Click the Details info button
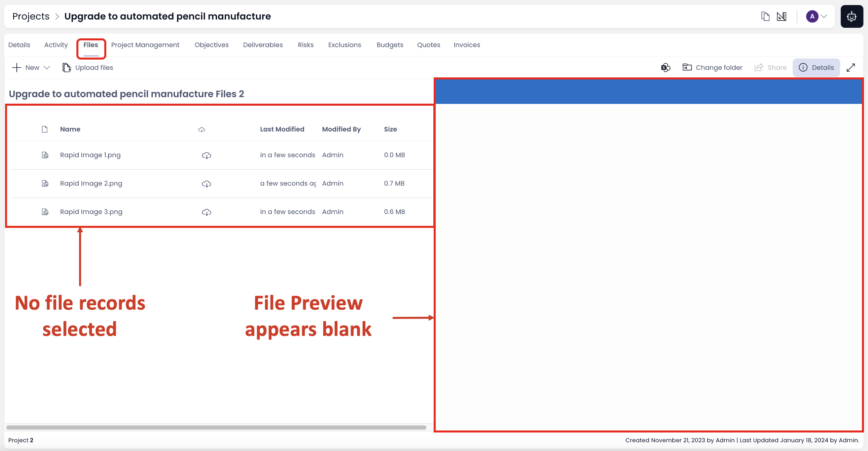This screenshot has width=868, height=451. 816,67
